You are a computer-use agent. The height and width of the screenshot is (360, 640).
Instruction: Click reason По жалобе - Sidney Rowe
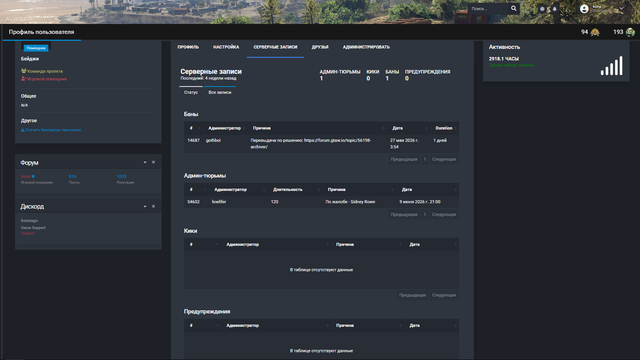coord(350,202)
